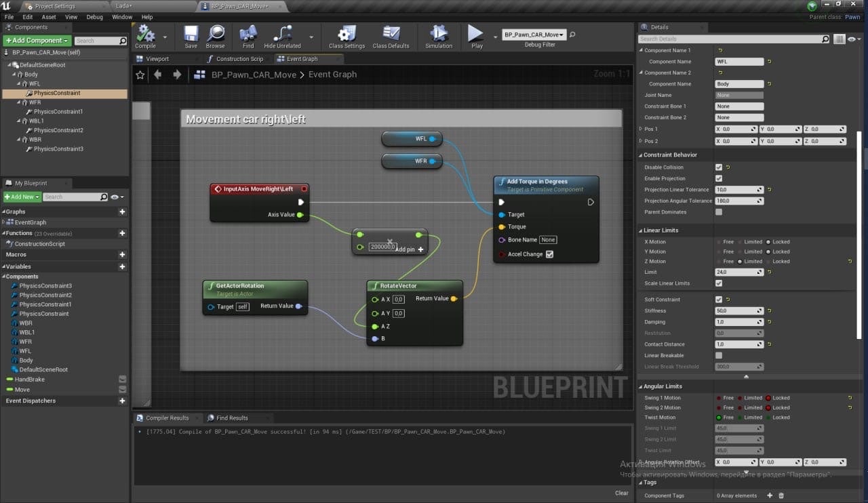Set X Motion to Free
This screenshot has width=868, height=503.
(x=719, y=241)
